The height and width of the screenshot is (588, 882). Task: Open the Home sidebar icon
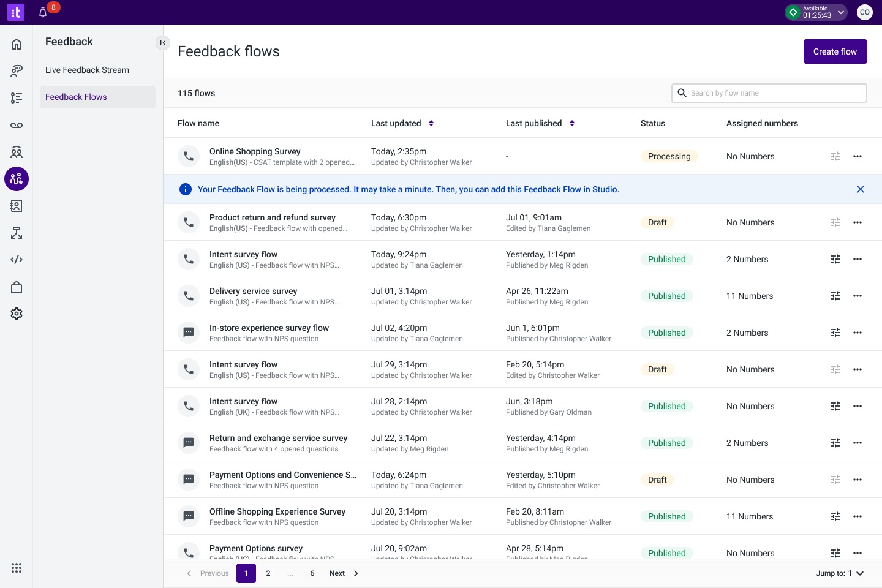pyautogui.click(x=17, y=44)
